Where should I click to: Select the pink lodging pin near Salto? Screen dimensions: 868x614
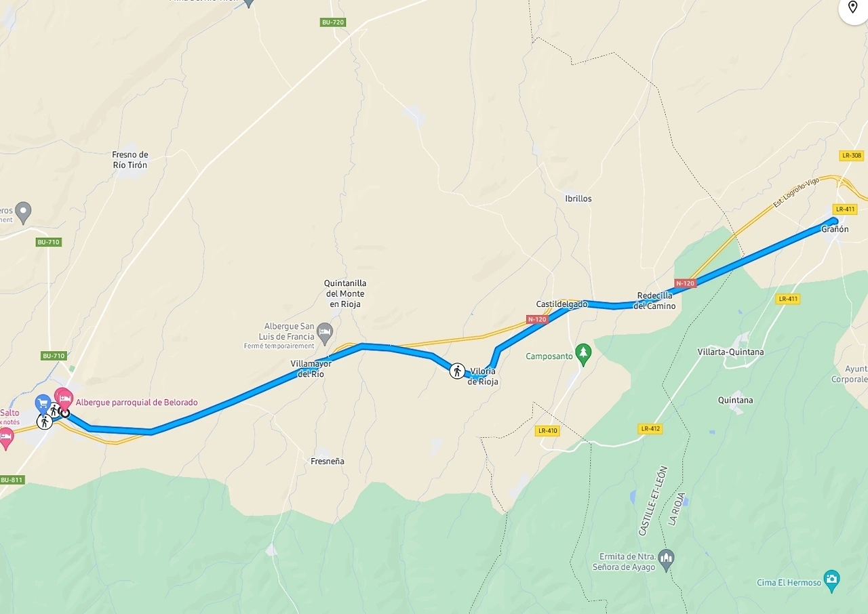(x=6, y=437)
